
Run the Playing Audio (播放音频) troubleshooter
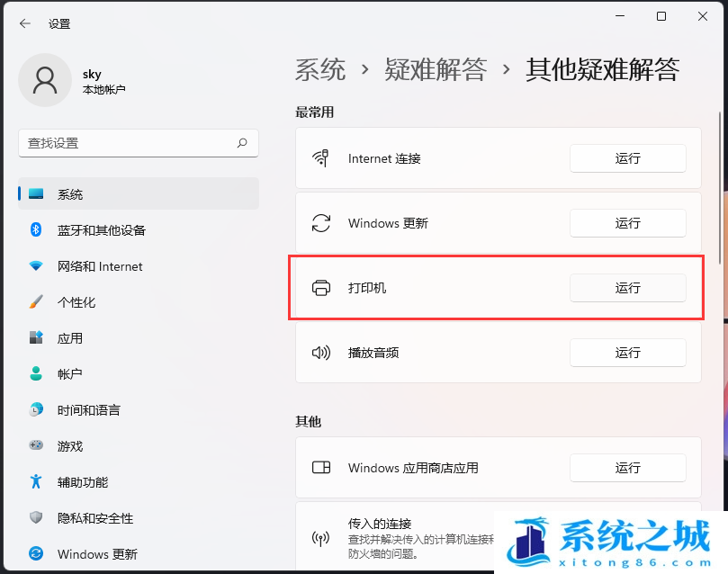coord(627,353)
